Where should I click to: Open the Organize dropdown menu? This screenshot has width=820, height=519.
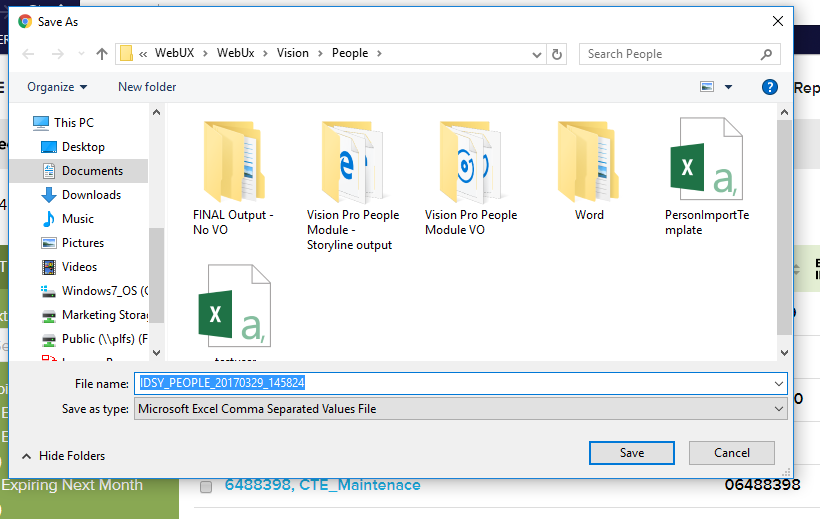click(57, 87)
